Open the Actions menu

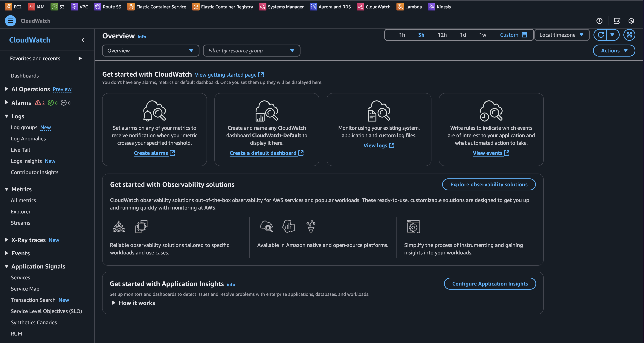point(614,51)
